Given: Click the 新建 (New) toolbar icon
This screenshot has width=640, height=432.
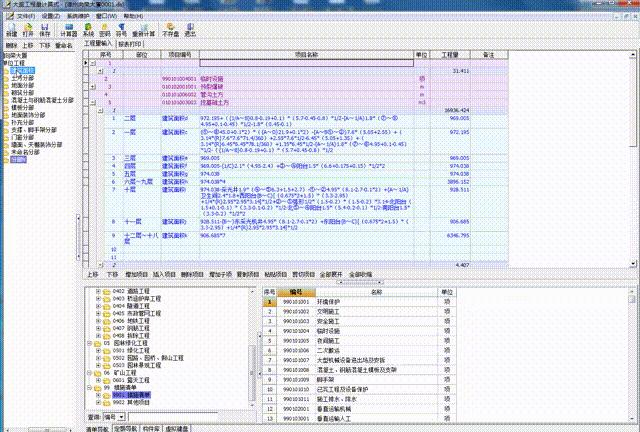Looking at the screenshot, I should (11, 30).
